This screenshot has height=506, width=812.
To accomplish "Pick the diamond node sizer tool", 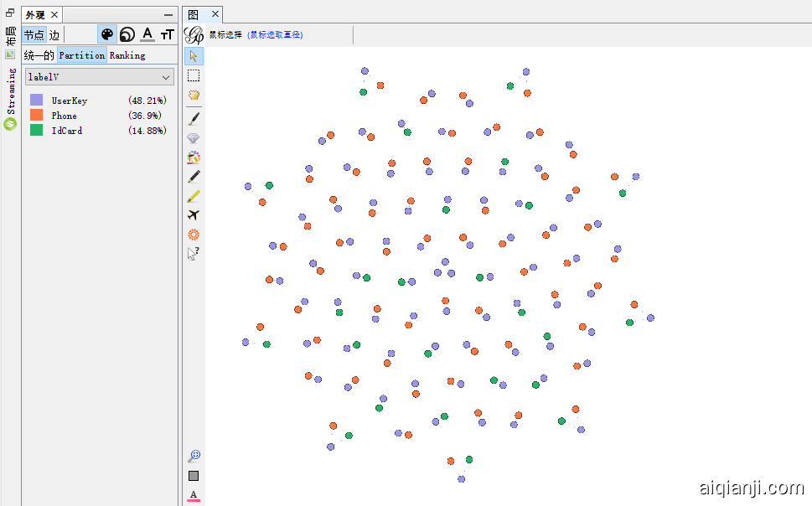I will point(194,137).
